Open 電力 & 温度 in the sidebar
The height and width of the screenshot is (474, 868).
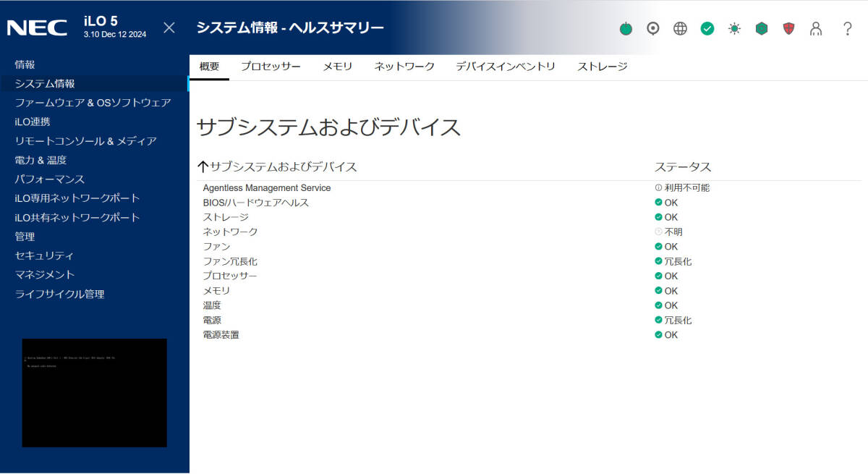[x=41, y=160]
